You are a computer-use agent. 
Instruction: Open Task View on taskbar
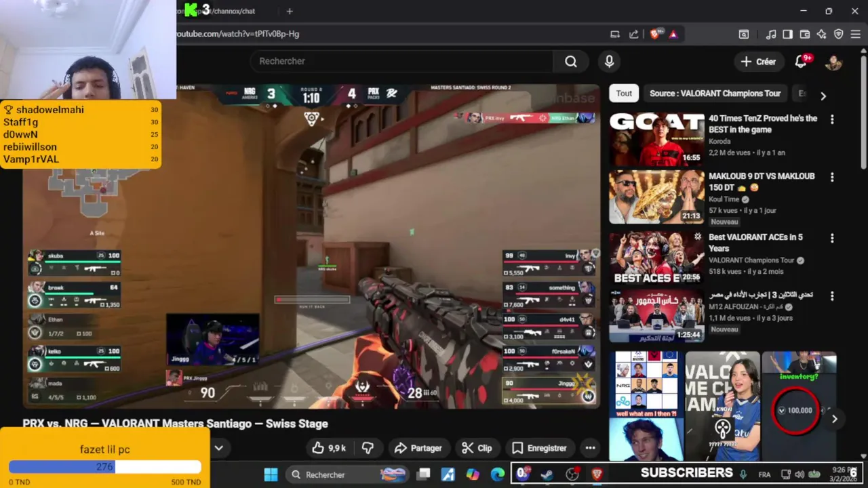[x=424, y=474]
